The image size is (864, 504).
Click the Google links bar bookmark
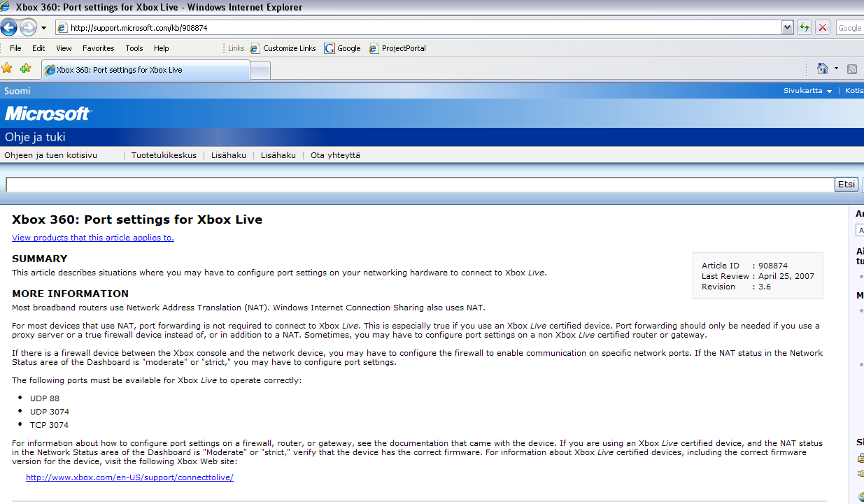[x=342, y=48]
